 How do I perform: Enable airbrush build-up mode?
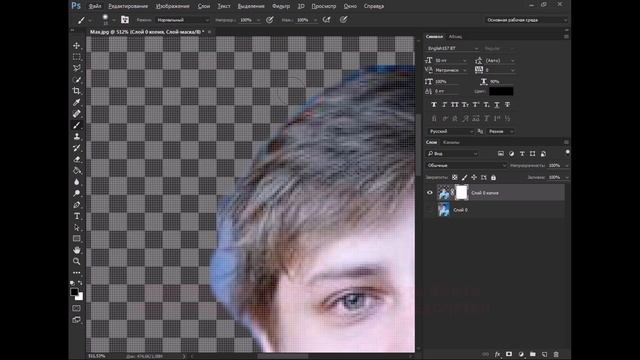327,20
